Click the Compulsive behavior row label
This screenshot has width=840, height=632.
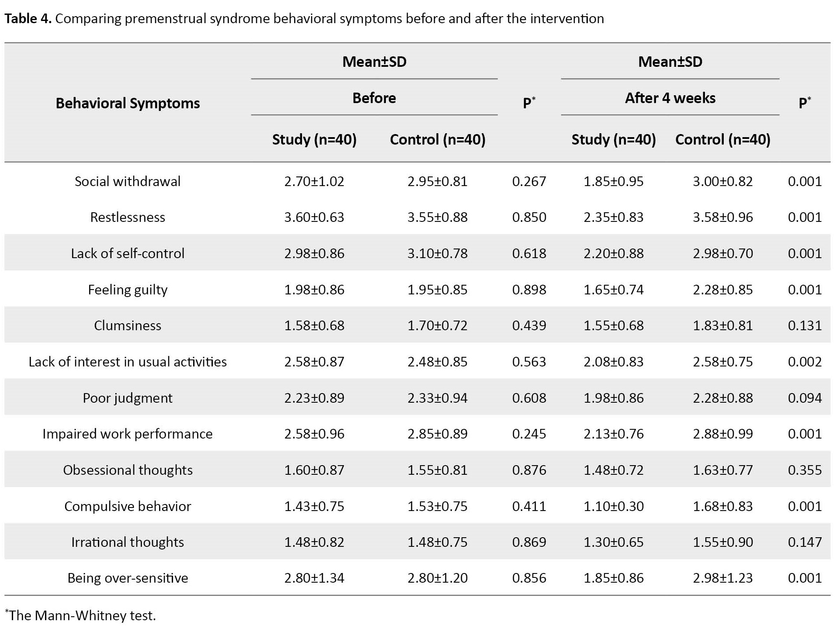128,506
